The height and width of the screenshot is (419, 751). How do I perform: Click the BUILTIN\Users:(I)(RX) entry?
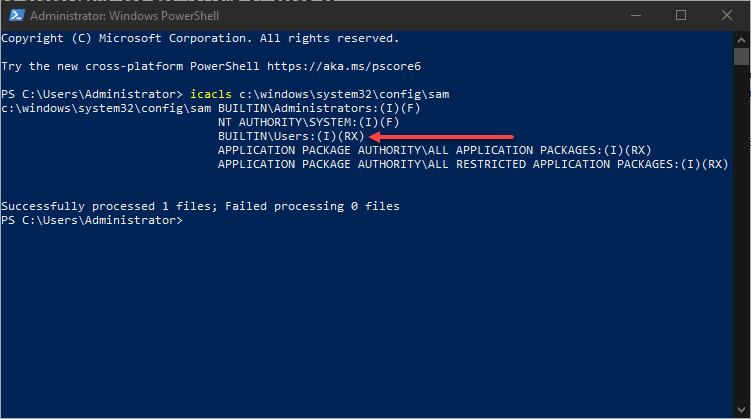(x=291, y=135)
